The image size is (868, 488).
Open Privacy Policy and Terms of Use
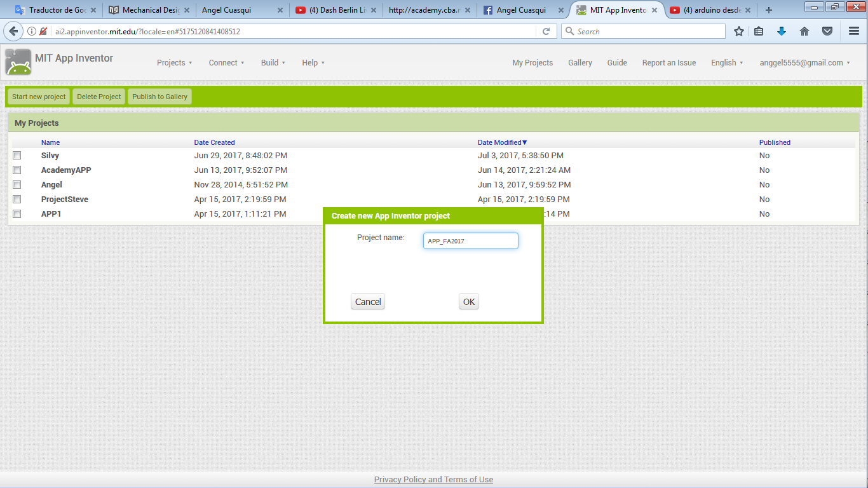(x=433, y=480)
